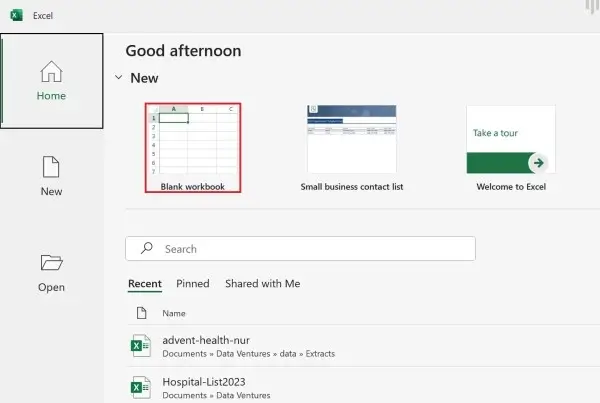Go to the Open folder page
The width and height of the screenshot is (600, 403).
[51, 273]
